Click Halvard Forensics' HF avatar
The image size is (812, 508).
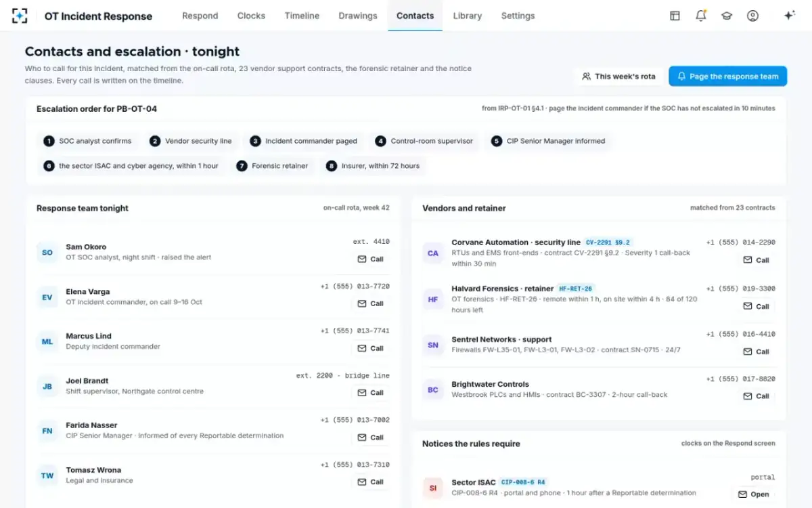tap(433, 299)
